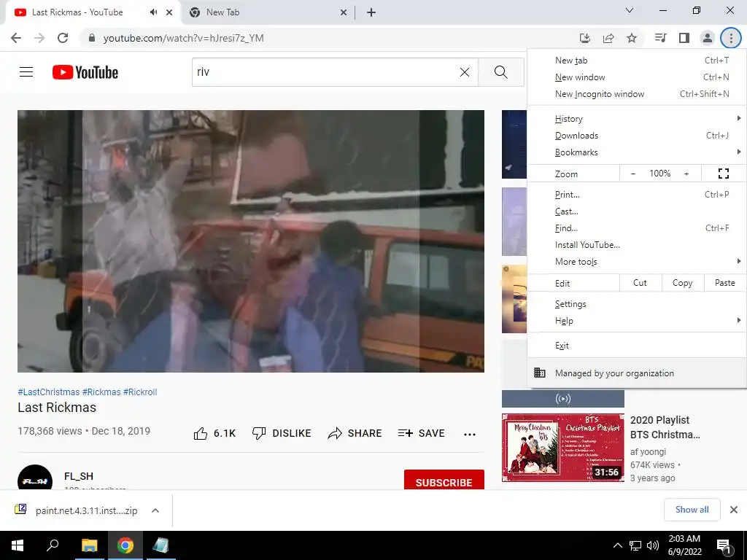Click Paste in Edit row
The image size is (747, 560).
[x=724, y=283]
